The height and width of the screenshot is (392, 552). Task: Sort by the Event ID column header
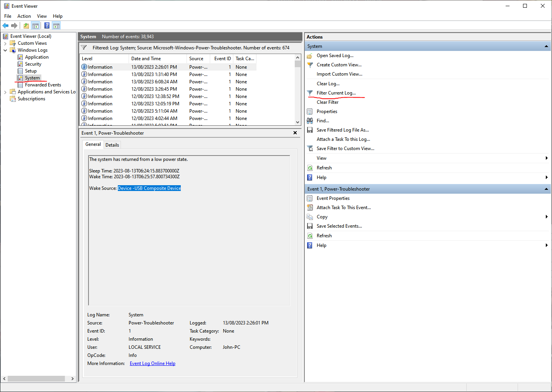222,59
